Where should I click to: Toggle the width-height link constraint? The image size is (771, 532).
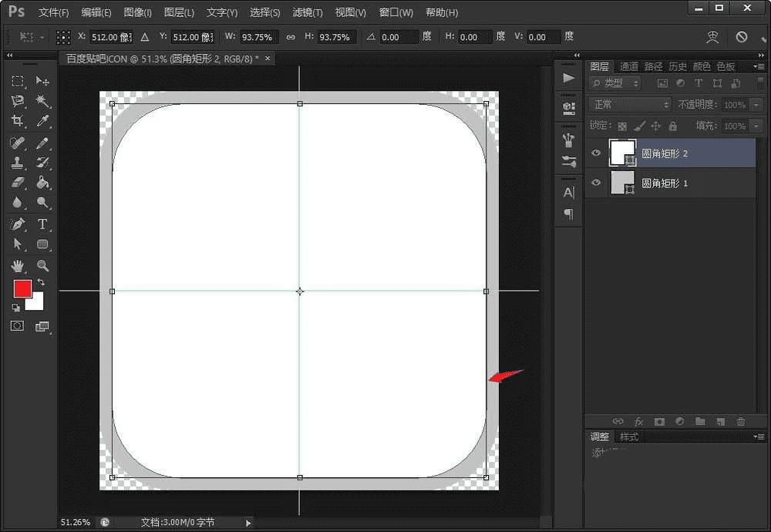291,37
